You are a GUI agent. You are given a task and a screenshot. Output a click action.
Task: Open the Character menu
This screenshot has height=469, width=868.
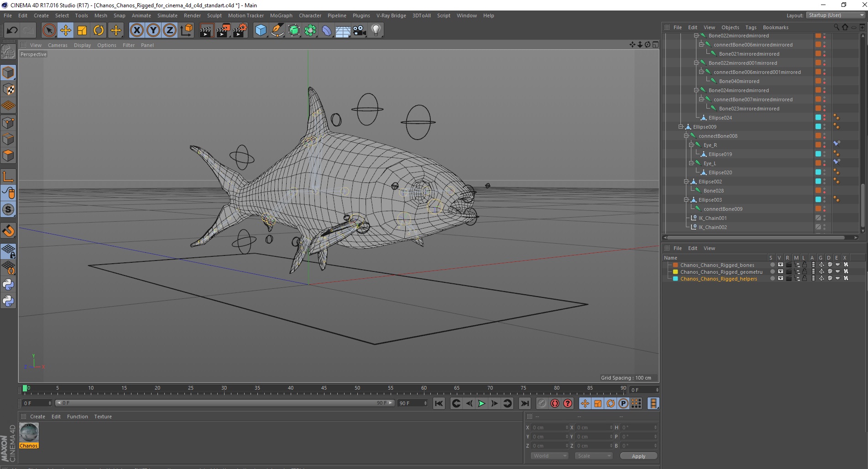(310, 16)
